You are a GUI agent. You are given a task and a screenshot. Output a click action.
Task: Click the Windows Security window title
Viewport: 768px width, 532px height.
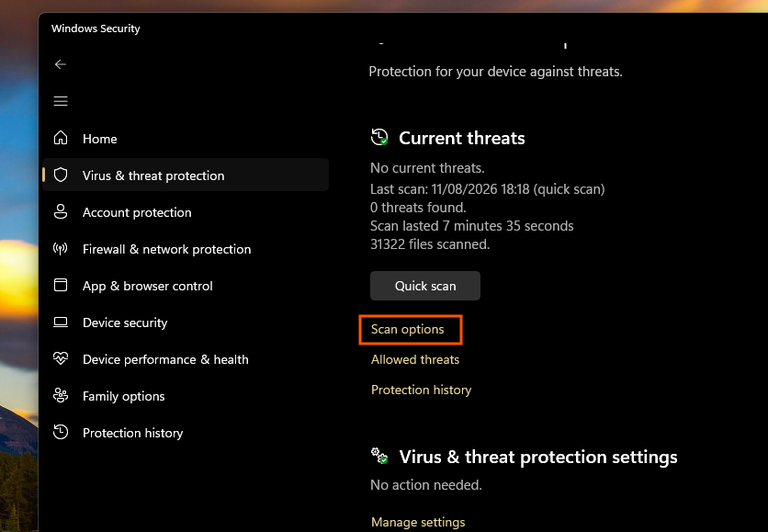96,28
